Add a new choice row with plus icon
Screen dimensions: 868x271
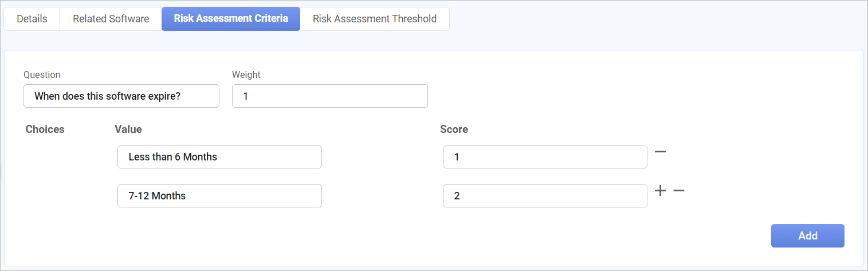661,191
